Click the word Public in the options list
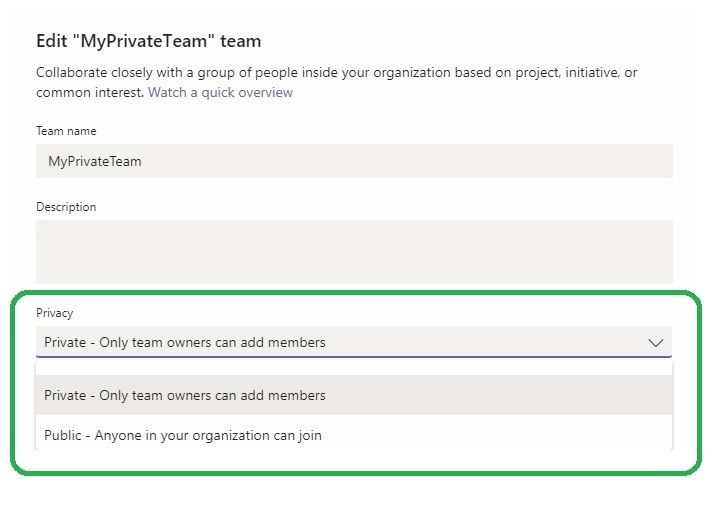This screenshot has height=509, width=717. coord(63,435)
